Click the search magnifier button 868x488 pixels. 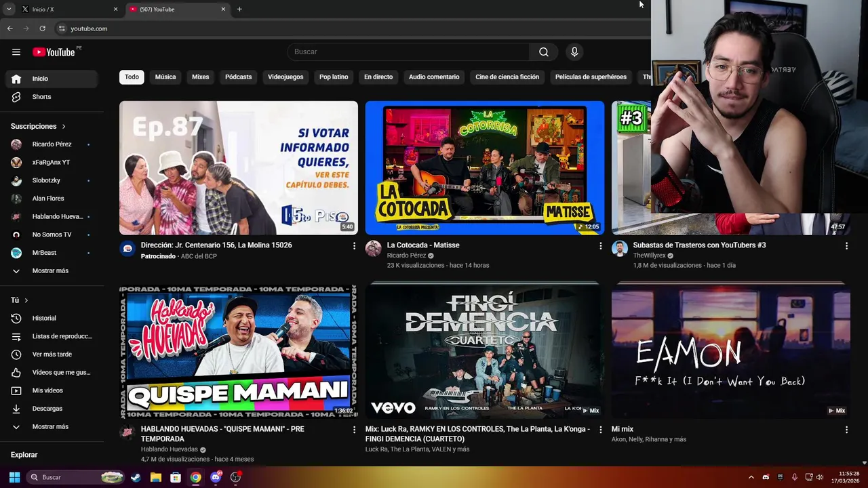[x=544, y=52]
